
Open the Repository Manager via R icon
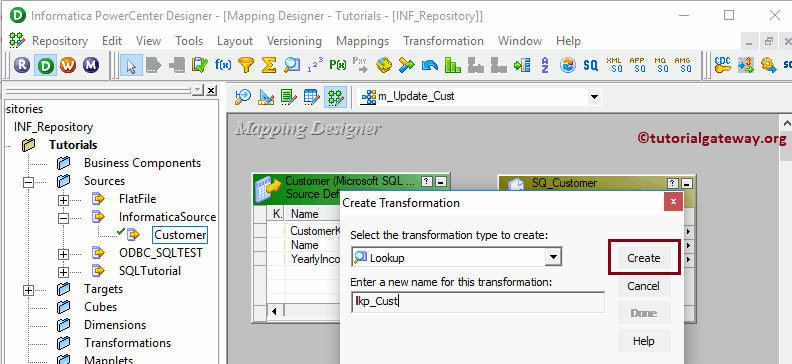pos(22,65)
